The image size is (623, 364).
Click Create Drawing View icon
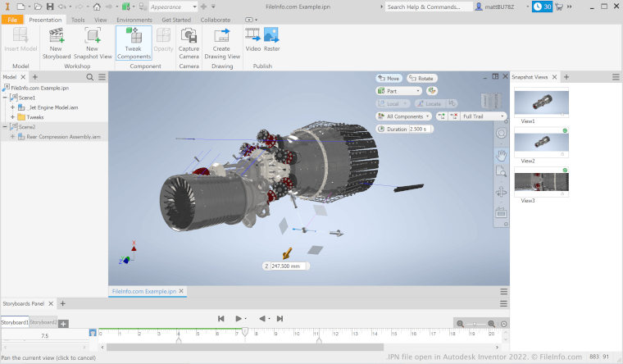point(221,37)
